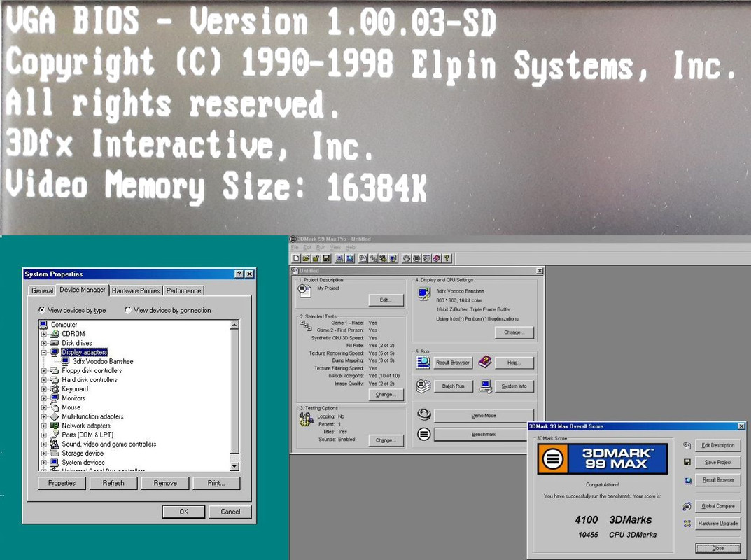Expand the Network adapters node
751x560 pixels.
pos(43,426)
